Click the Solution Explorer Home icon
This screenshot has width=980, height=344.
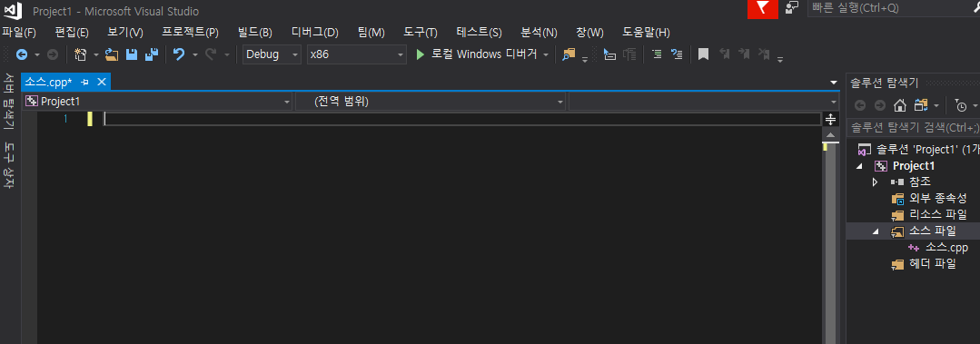(899, 105)
